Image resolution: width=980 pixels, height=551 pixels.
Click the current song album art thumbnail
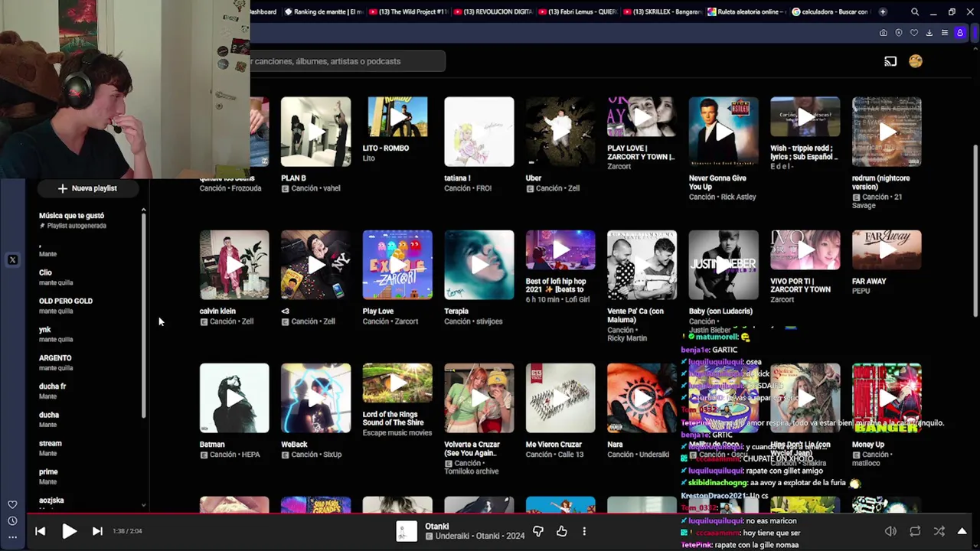[x=407, y=531]
